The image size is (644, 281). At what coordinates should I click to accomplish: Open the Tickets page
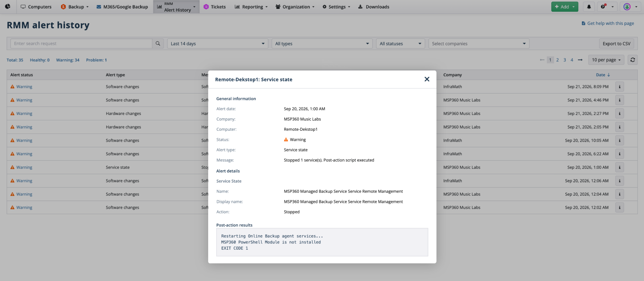pos(215,7)
